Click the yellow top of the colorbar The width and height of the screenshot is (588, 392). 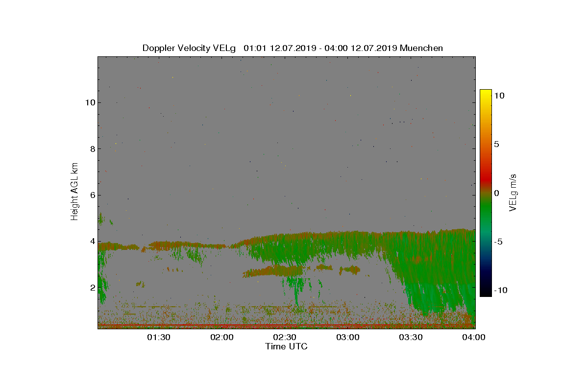486,92
